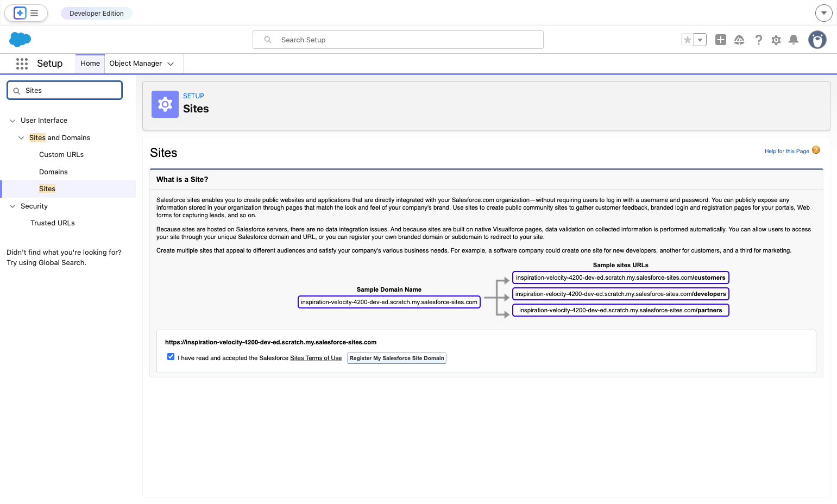Image resolution: width=837 pixels, height=504 pixels.
Task: Select Domains in the sidebar
Action: (53, 172)
